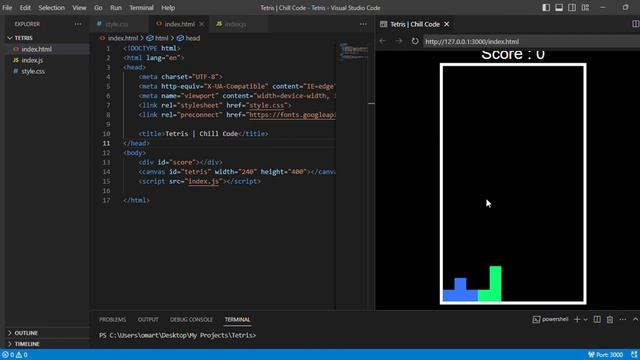Toggle secondary sidebar layout icon
The width and height of the screenshot is (640, 360).
coord(572,7)
